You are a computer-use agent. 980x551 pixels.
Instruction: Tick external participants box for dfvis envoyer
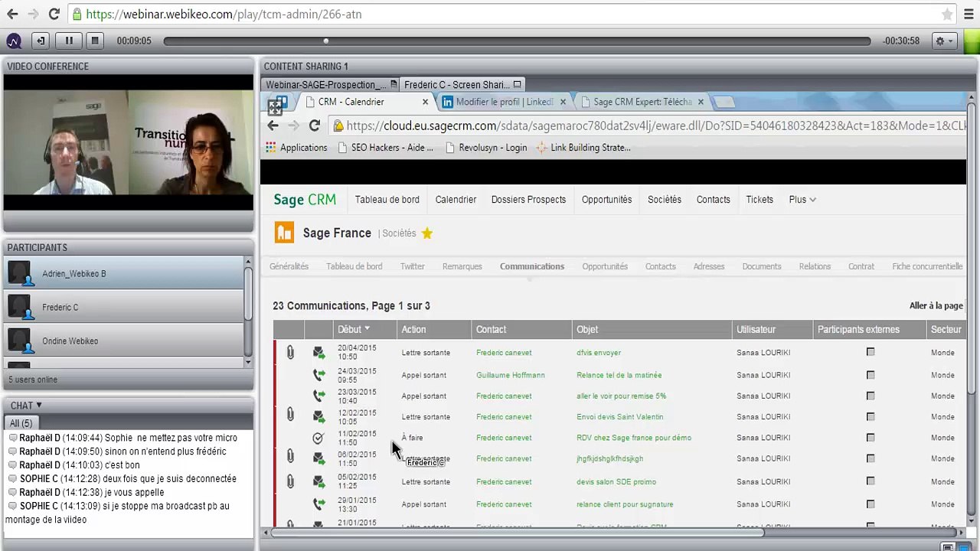tap(870, 353)
